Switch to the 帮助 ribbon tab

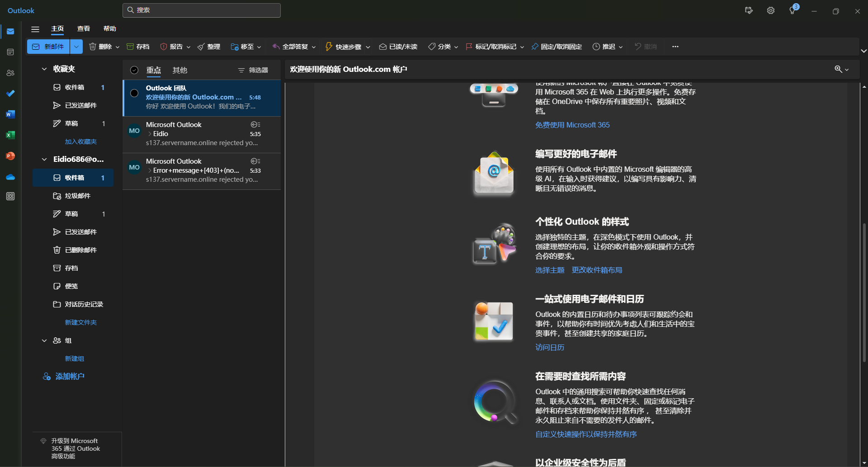110,28
